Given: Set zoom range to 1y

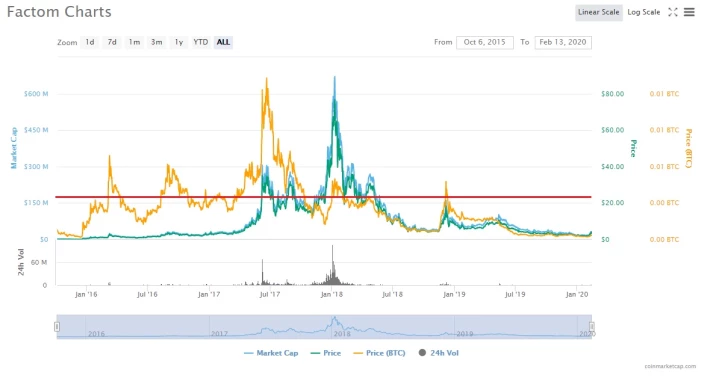Looking at the screenshot, I should click(179, 42).
